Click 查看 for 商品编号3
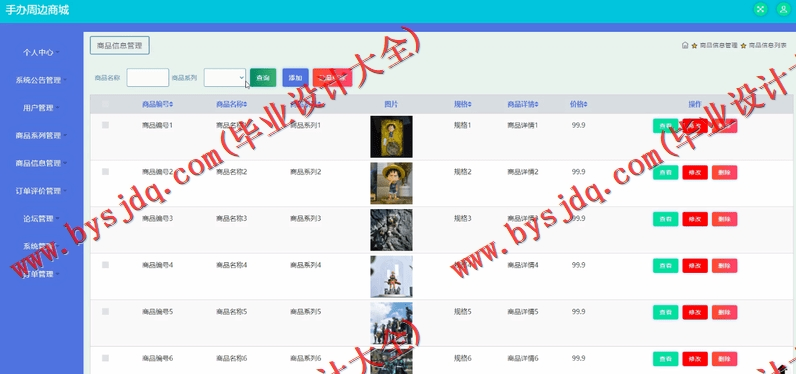Image resolution: width=796 pixels, height=374 pixels. pos(666,219)
